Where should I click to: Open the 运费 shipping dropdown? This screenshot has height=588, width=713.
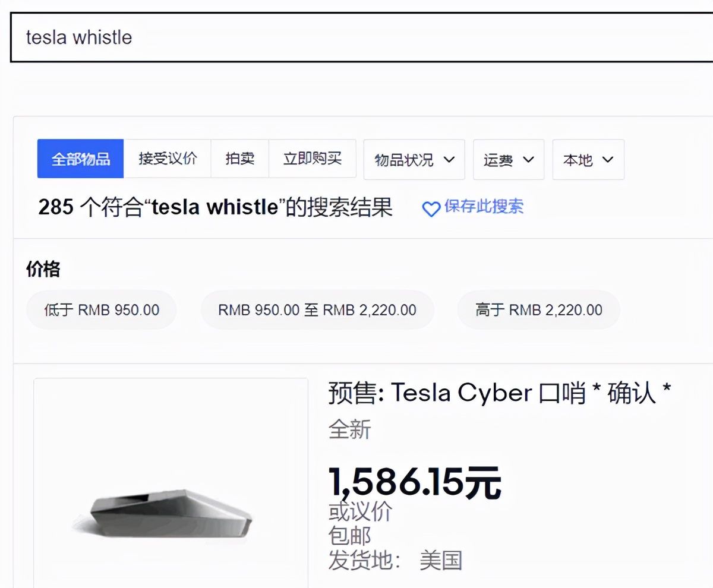509,160
